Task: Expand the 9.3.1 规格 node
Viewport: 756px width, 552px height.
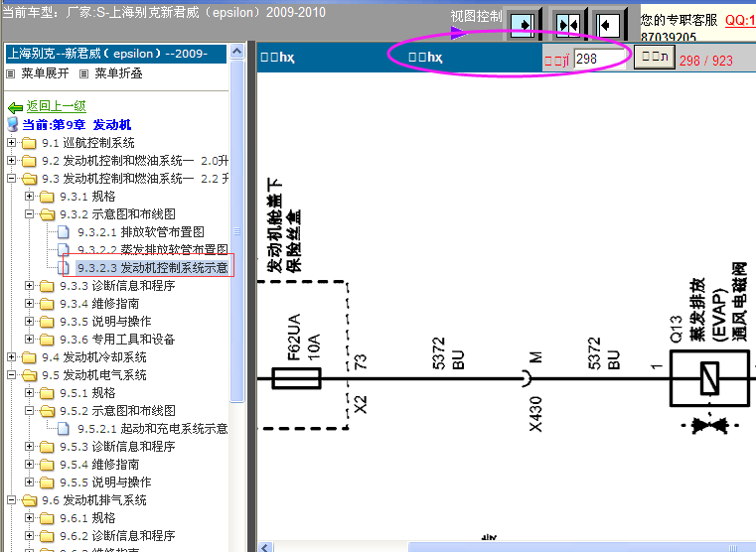Action: (30, 196)
